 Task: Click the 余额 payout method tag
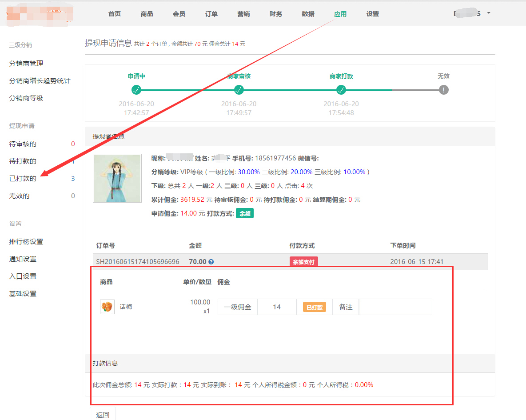pos(245,213)
